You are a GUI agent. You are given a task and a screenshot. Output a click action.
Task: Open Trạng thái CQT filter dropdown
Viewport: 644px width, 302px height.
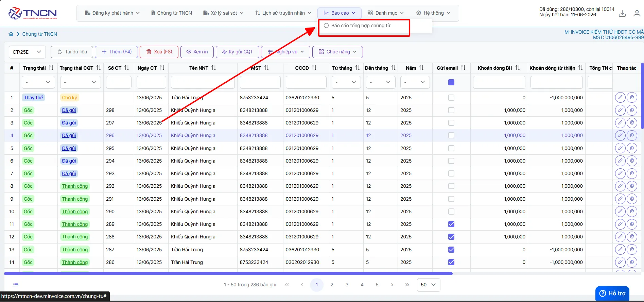pos(81,82)
